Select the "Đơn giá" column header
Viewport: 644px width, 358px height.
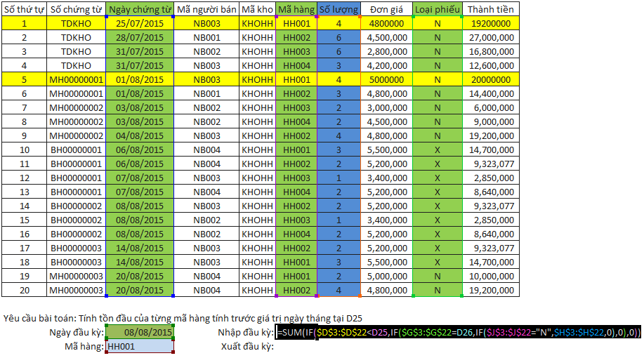386,9
